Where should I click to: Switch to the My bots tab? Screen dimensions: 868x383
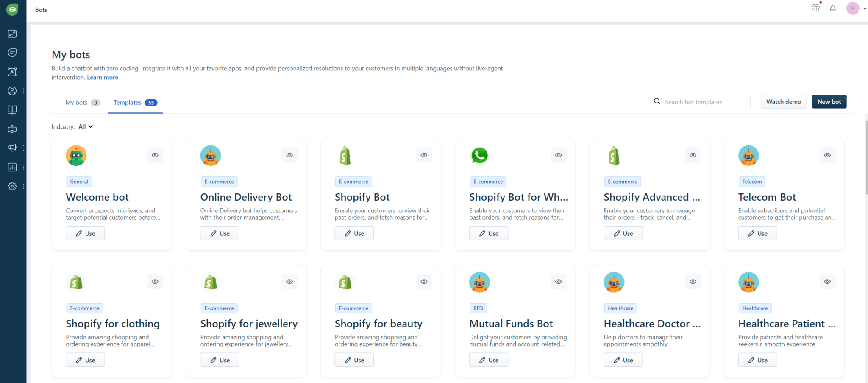coord(77,102)
